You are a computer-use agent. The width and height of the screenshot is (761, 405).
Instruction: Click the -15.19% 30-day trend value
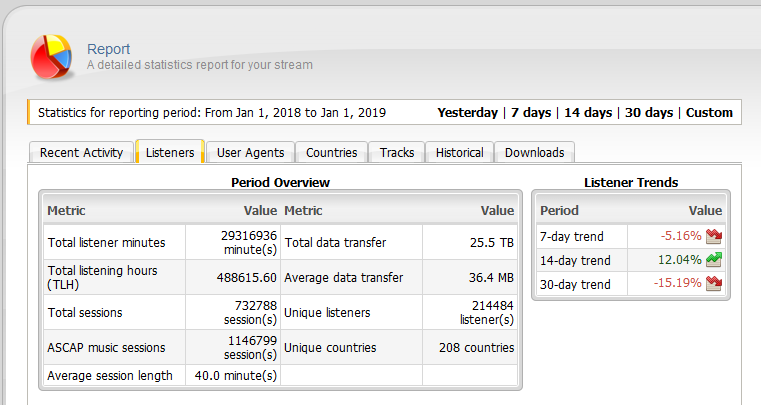pyautogui.click(x=677, y=283)
